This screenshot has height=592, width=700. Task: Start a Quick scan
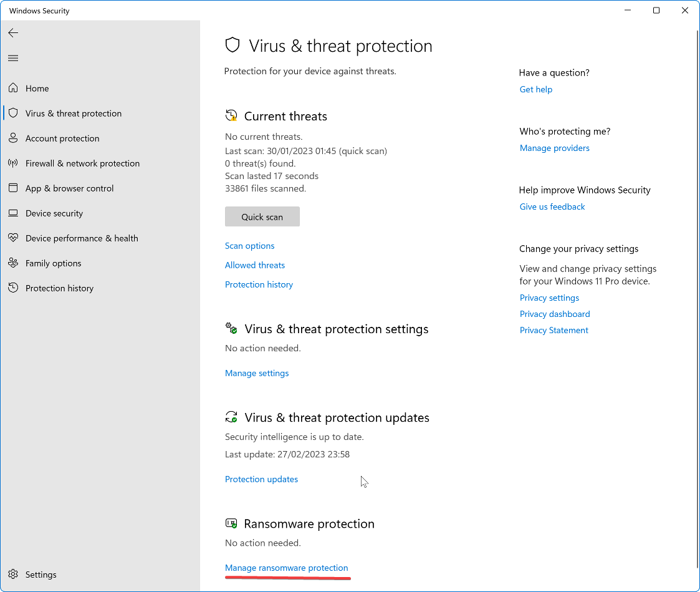click(262, 216)
